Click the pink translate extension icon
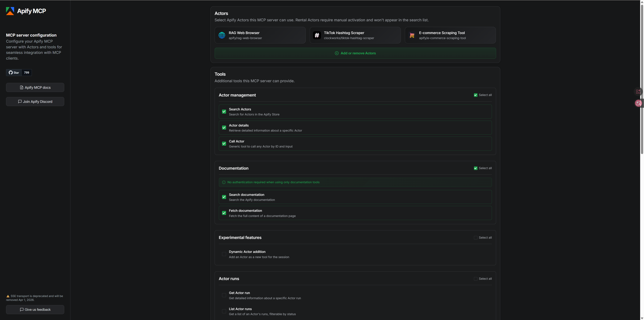The height and width of the screenshot is (320, 644). (x=638, y=103)
